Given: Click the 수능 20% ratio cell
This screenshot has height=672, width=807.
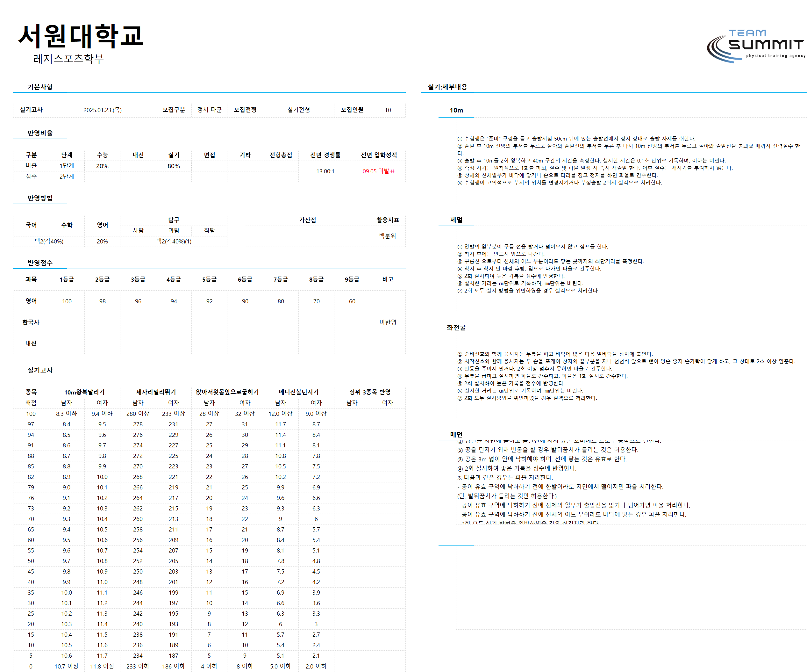Looking at the screenshot, I should coord(102,166).
